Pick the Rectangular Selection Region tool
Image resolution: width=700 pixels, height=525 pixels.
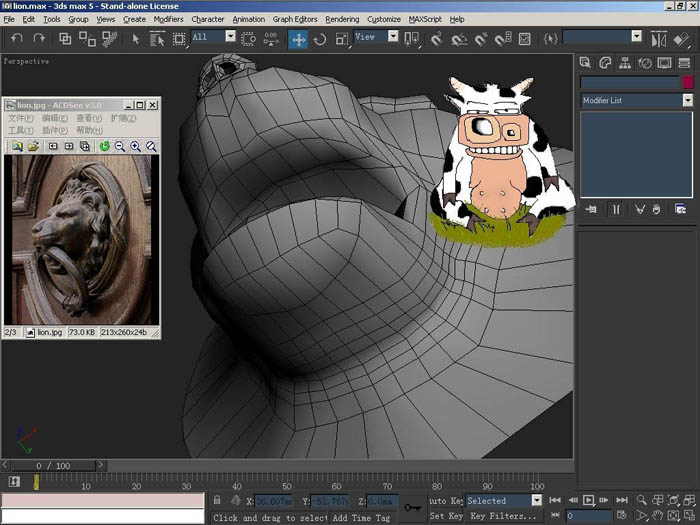click(x=179, y=39)
